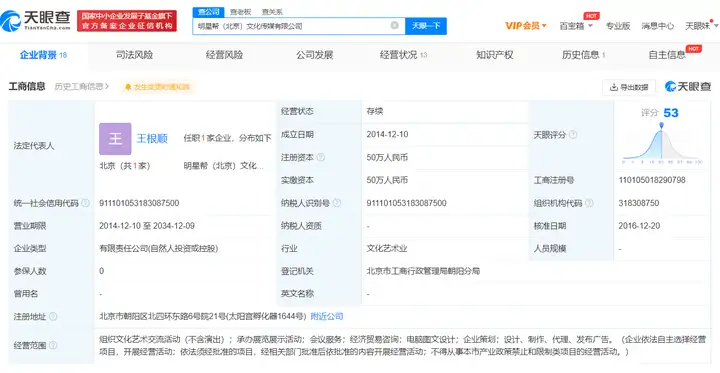This screenshot has height=373, width=720.
Task: Click 导出数据 export button
Action: tap(629, 87)
